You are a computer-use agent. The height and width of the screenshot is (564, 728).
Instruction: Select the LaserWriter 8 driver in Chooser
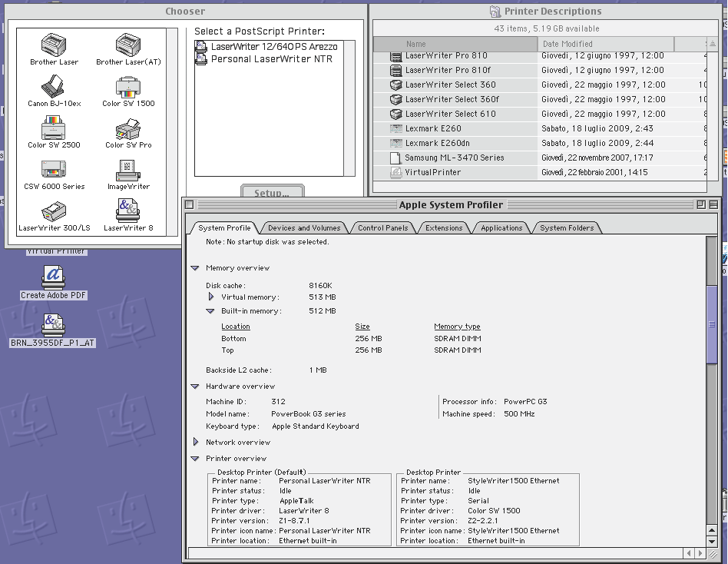point(128,211)
